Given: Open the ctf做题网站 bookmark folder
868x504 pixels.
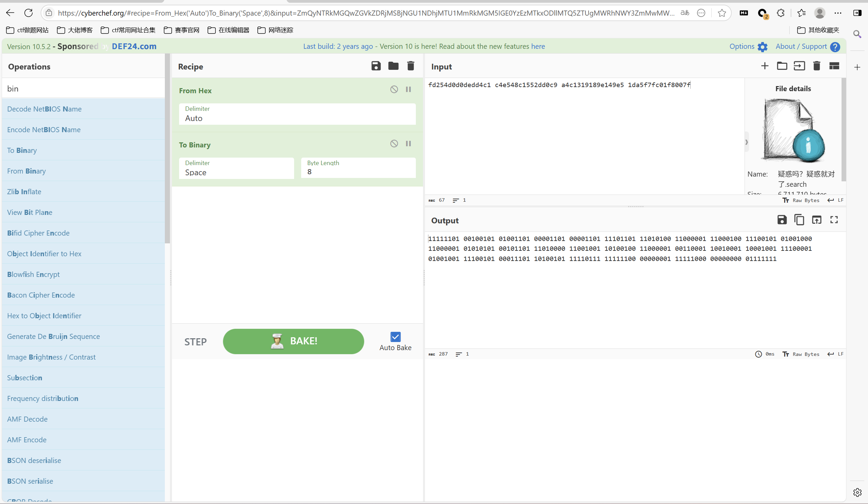Looking at the screenshot, I should pyautogui.click(x=27, y=30).
